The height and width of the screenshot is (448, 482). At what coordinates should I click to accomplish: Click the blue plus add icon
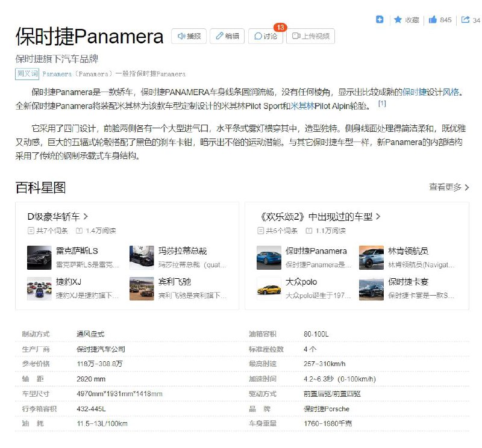[380, 19]
